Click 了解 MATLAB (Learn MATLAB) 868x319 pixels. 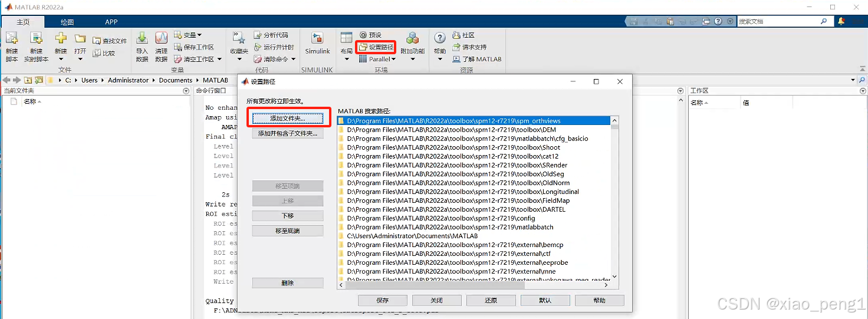477,59
